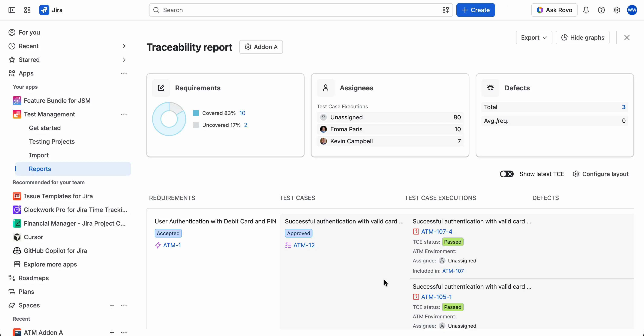Viewport: 644px width, 336px height.
Task: Click the Defects card bug icon
Action: pyautogui.click(x=490, y=88)
